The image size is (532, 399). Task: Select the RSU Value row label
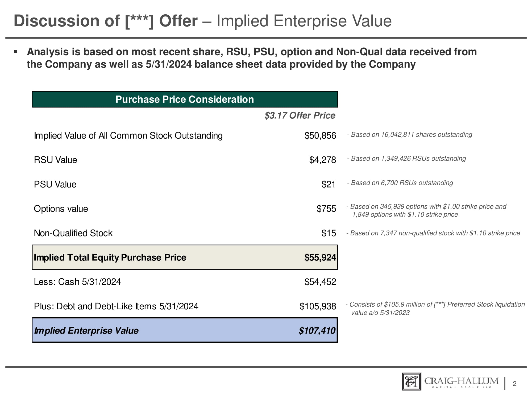point(55,160)
